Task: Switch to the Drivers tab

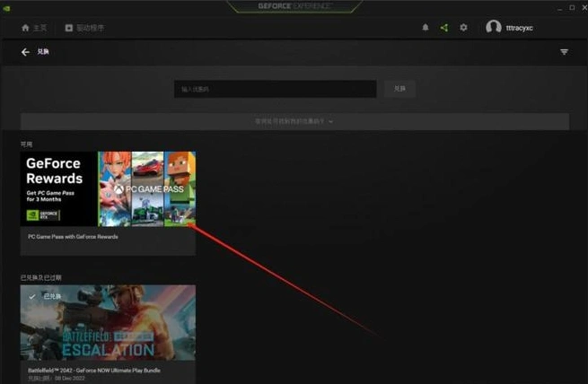Action: 84,28
